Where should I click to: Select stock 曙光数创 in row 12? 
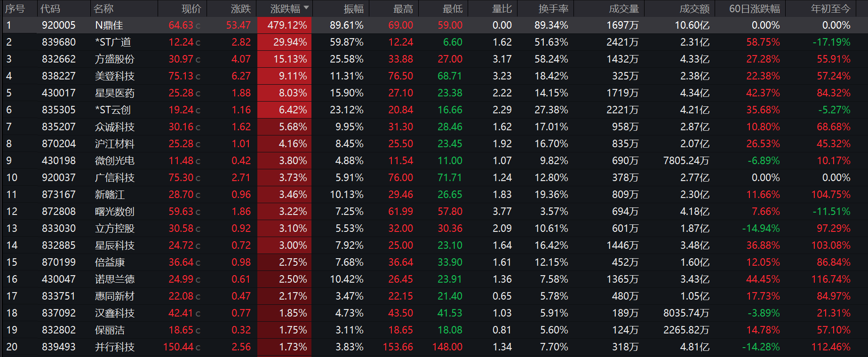115,212
